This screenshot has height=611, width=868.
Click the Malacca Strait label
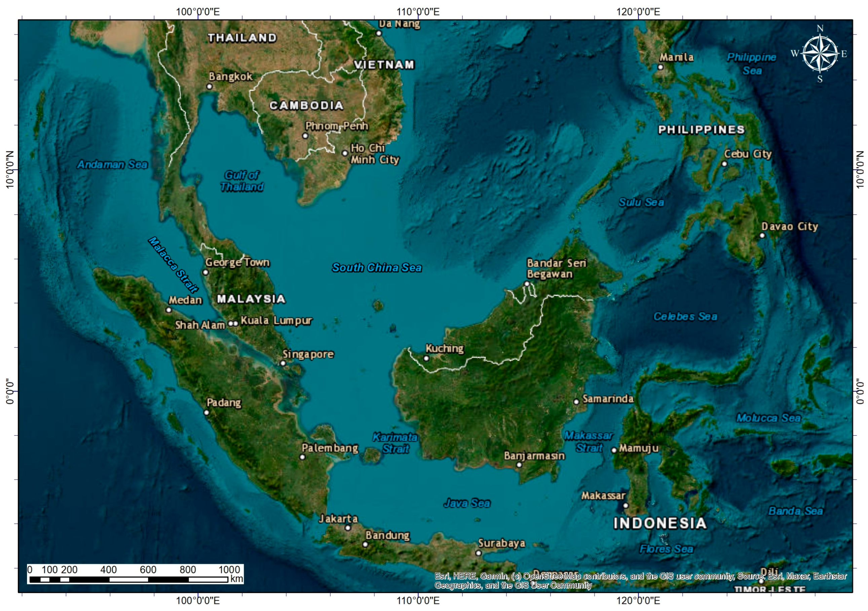click(x=173, y=265)
